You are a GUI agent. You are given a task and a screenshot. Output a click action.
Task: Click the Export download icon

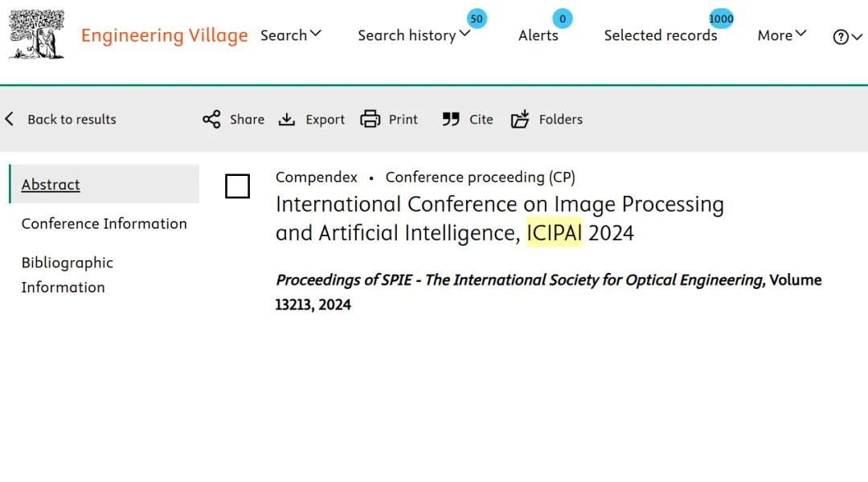pyautogui.click(x=287, y=120)
